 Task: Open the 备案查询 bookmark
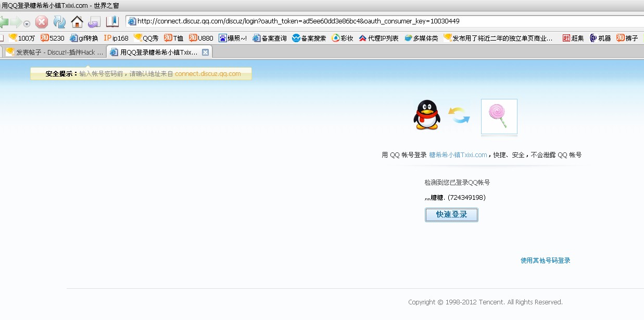(x=270, y=38)
